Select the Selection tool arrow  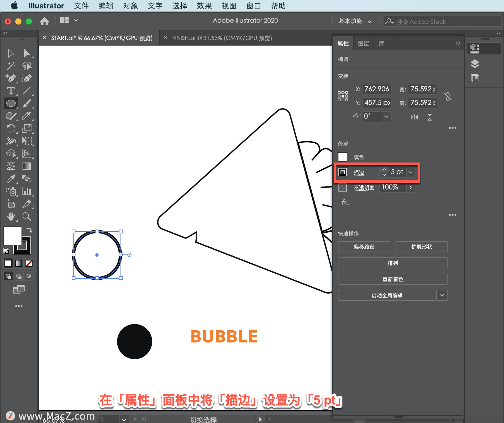click(x=11, y=53)
